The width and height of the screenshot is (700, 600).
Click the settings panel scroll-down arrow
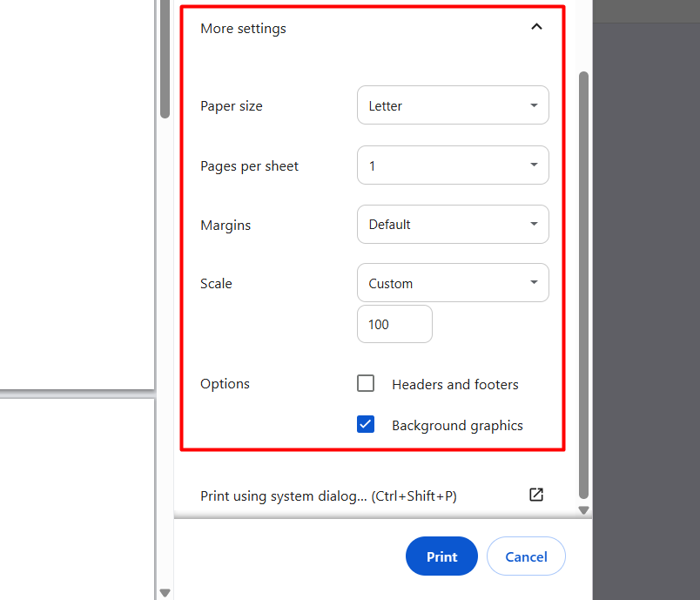[x=583, y=509]
